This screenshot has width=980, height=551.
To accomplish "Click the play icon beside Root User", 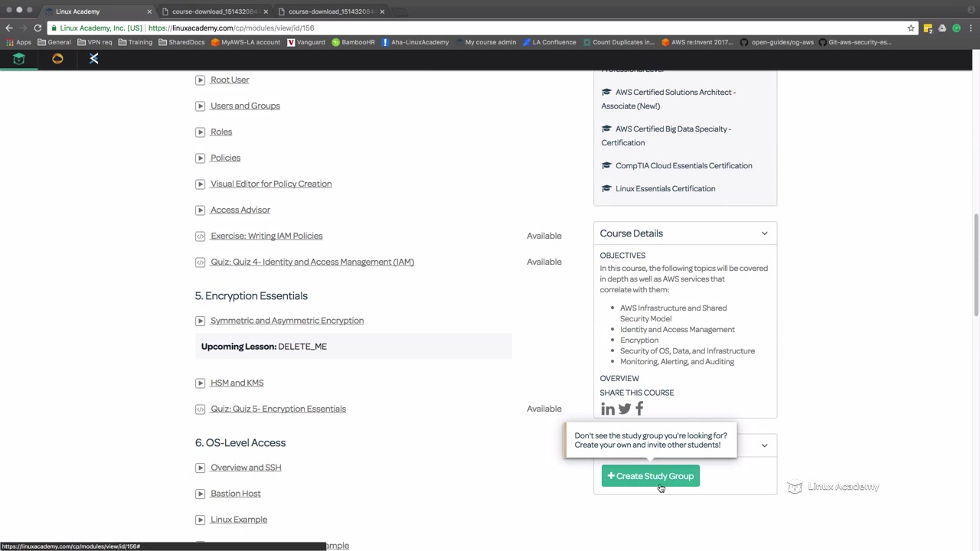I will pyautogui.click(x=200, y=80).
